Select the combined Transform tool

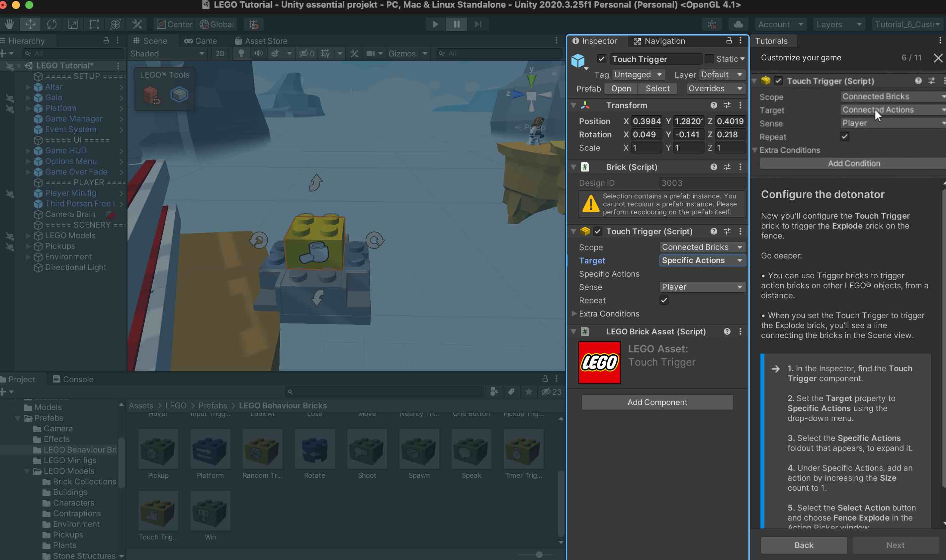[115, 24]
